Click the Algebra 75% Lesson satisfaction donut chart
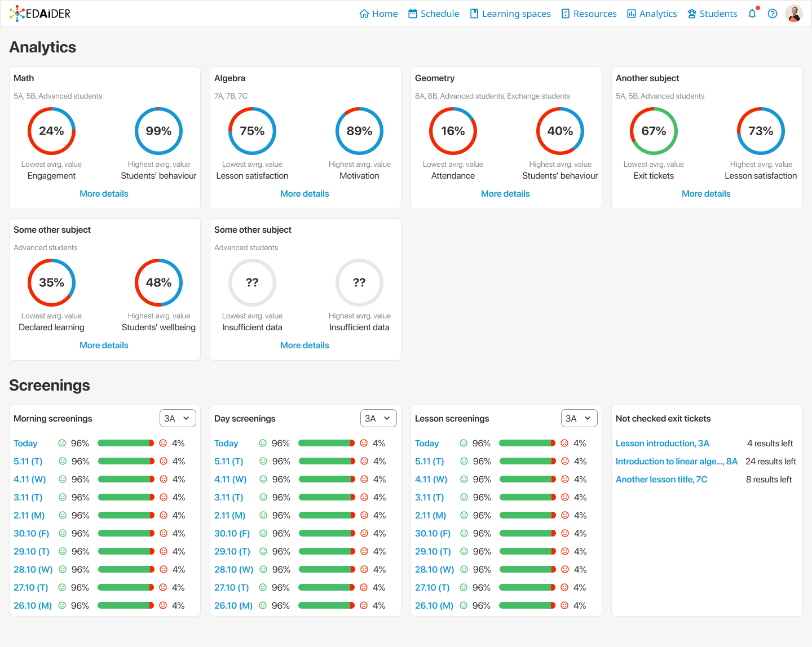 252,131
